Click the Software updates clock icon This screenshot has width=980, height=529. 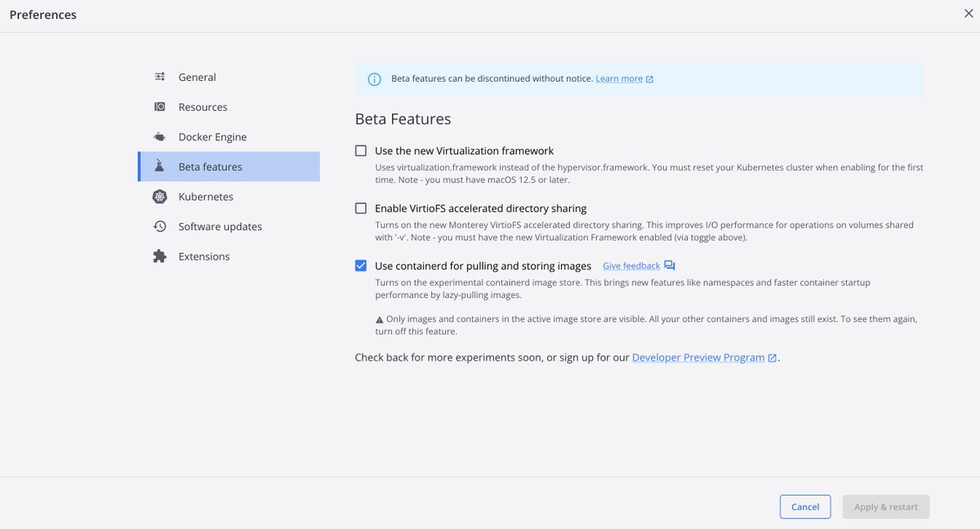160,226
